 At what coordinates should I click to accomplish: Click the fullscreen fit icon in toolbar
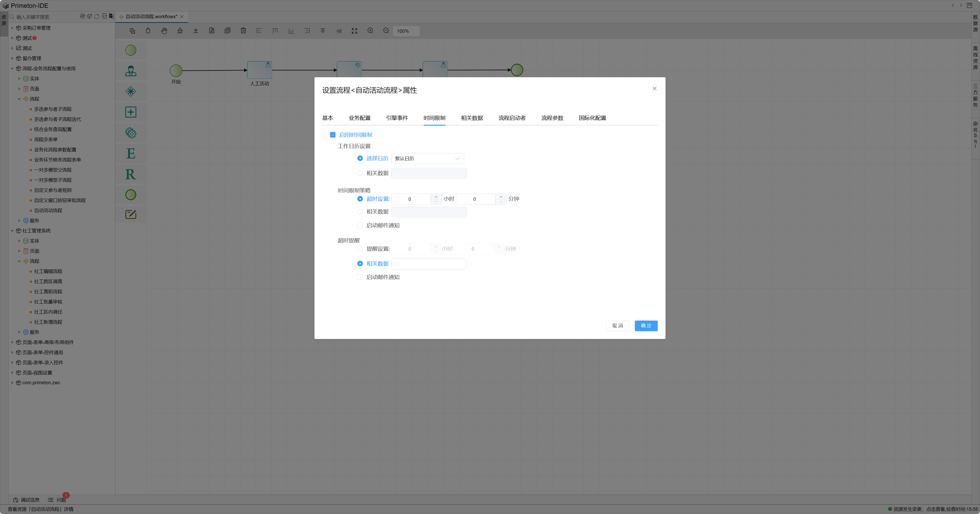(354, 31)
